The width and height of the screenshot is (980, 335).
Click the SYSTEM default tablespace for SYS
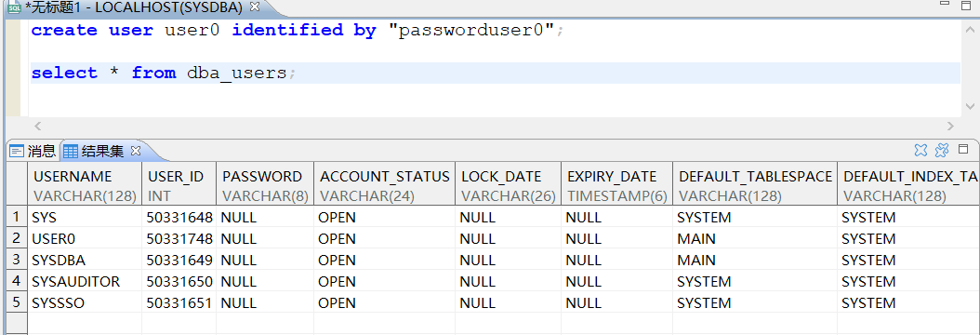coord(755,218)
